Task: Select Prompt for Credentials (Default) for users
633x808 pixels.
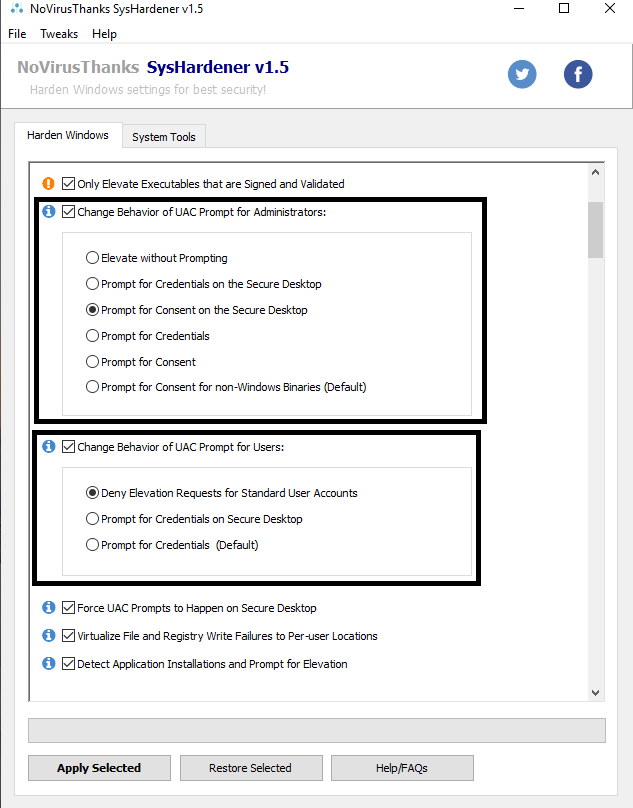Action: click(x=92, y=545)
